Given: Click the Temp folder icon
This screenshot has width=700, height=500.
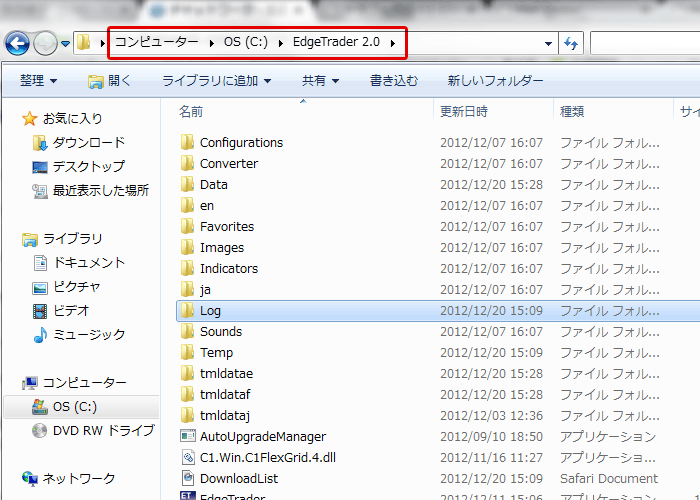Looking at the screenshot, I should click(187, 352).
